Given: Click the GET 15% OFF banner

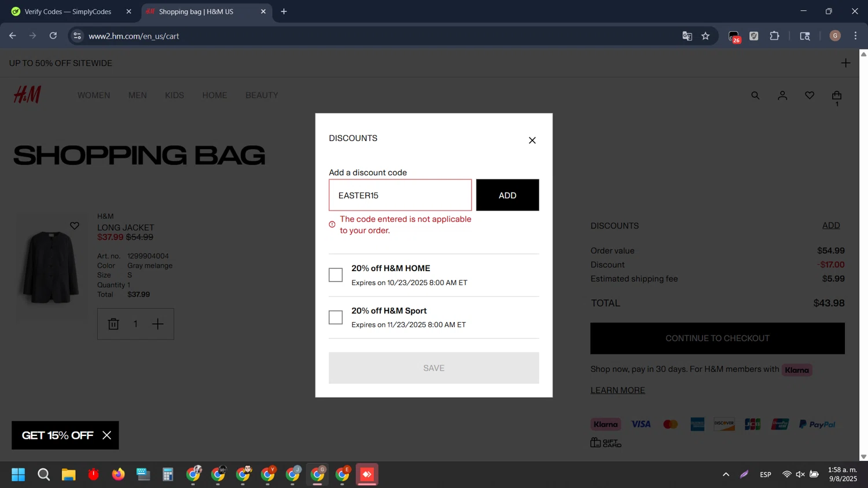Looking at the screenshot, I should pyautogui.click(x=57, y=435).
